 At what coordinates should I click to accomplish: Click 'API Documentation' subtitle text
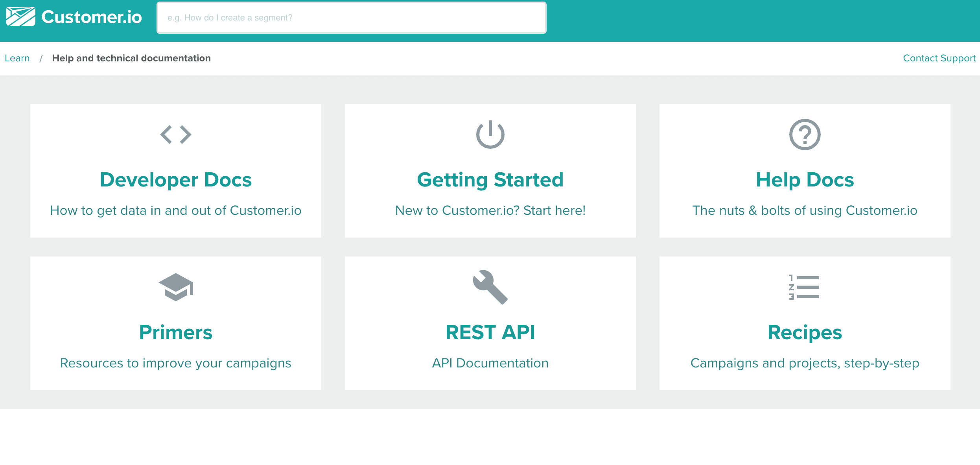(490, 363)
